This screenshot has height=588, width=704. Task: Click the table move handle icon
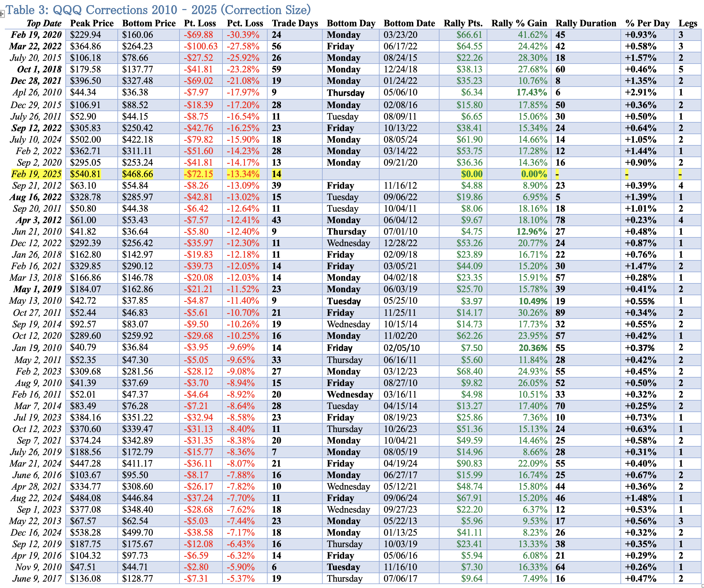2,14
